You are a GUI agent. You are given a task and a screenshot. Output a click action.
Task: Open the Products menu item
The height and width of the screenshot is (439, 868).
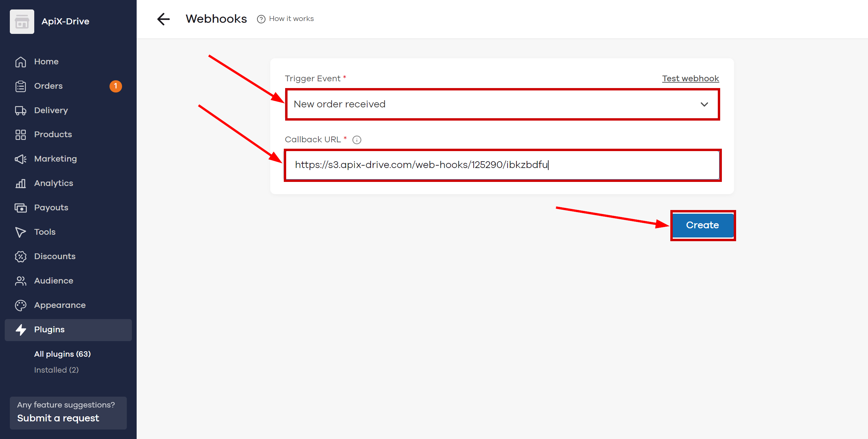[x=68, y=134]
